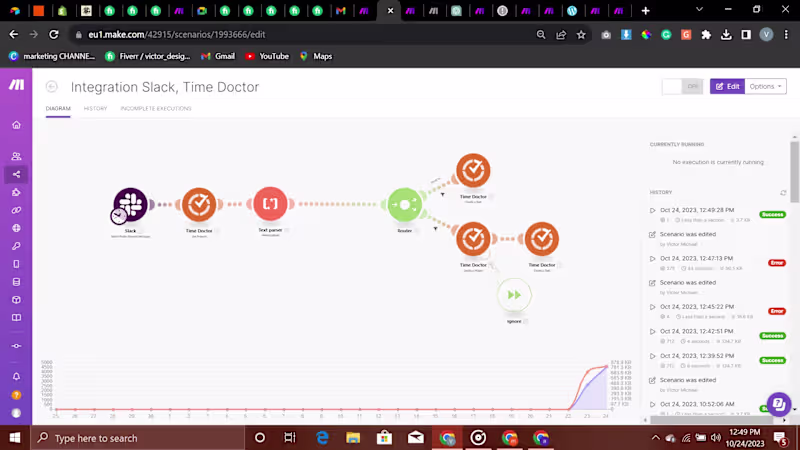The width and height of the screenshot is (800, 450).
Task: Open a new Chrome tab
Action: (645, 11)
